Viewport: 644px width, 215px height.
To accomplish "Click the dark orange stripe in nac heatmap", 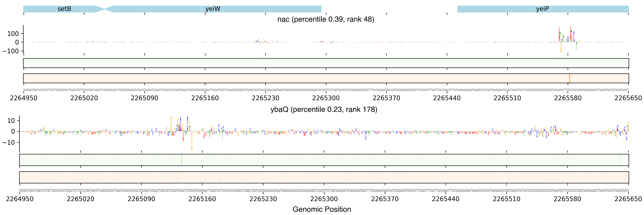I will (x=569, y=78).
